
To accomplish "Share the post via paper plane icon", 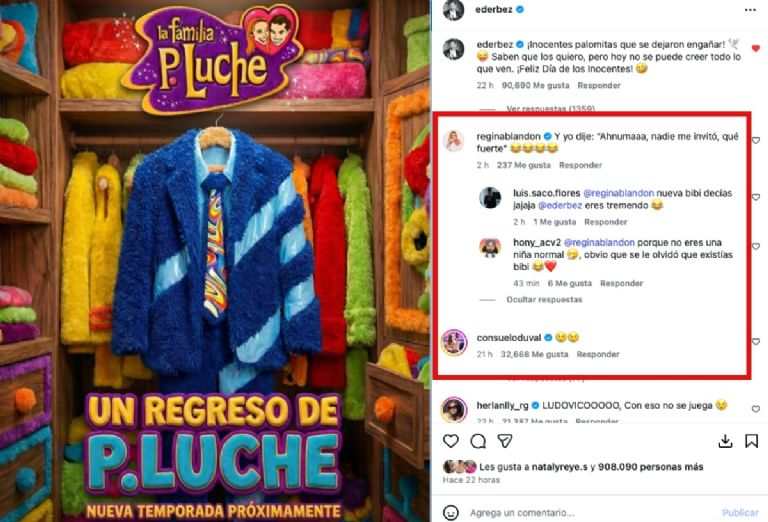I will tap(505, 441).
